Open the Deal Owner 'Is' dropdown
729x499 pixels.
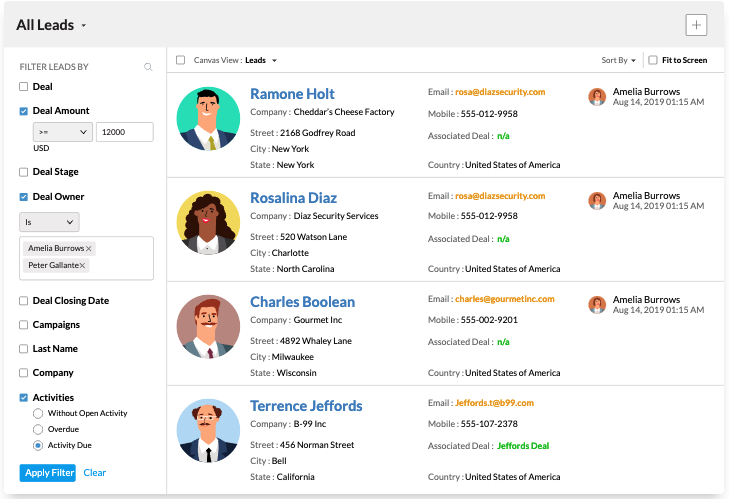[x=49, y=222]
